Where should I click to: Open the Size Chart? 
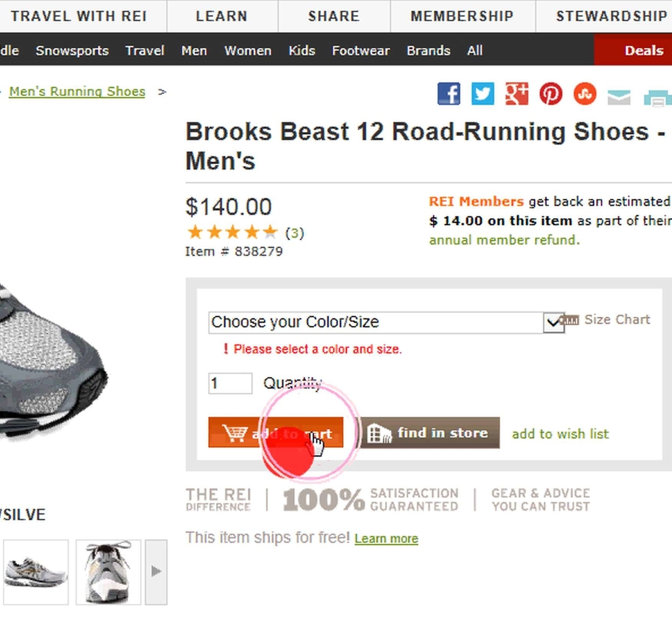[x=617, y=320]
